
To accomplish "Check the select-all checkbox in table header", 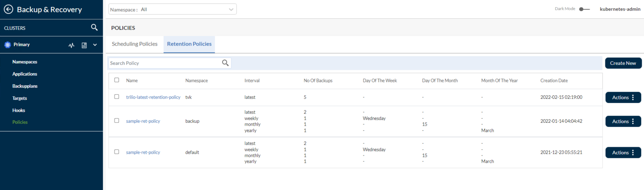I will click(116, 80).
